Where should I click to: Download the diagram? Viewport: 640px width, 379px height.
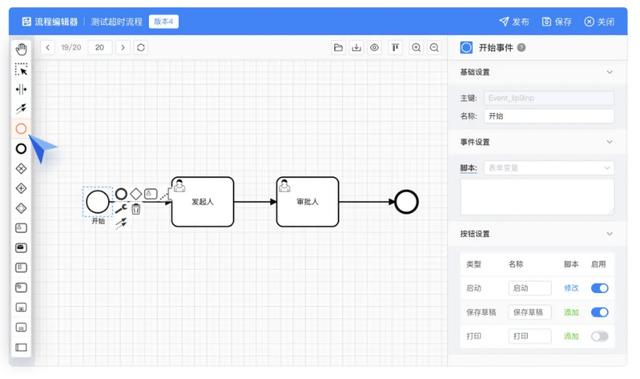(356, 48)
